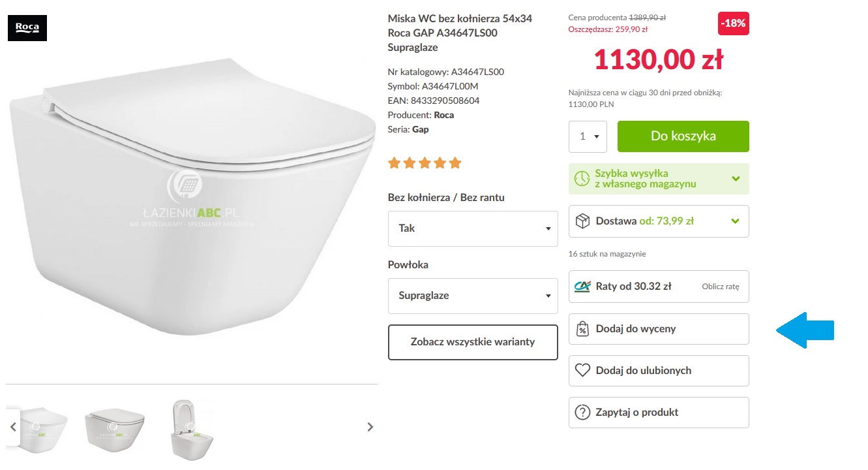Expand the Szybka wysyłka info panel
The height and width of the screenshot is (470, 868).
point(736,178)
